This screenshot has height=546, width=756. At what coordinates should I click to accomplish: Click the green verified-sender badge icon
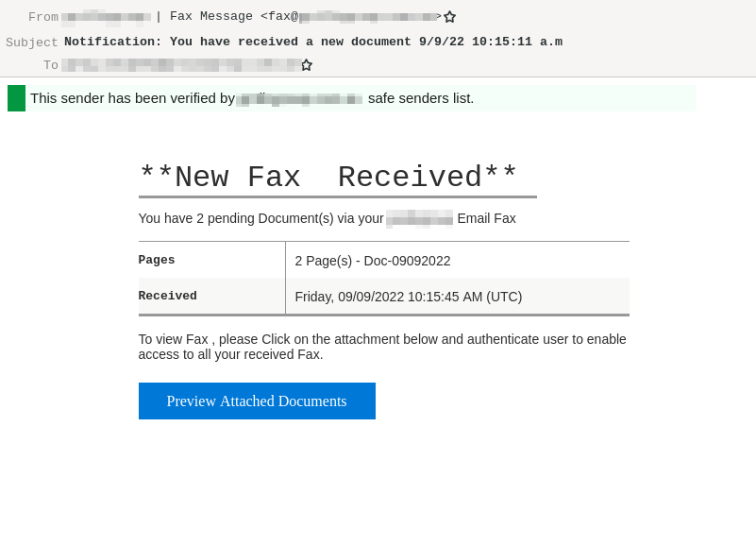[16, 97]
